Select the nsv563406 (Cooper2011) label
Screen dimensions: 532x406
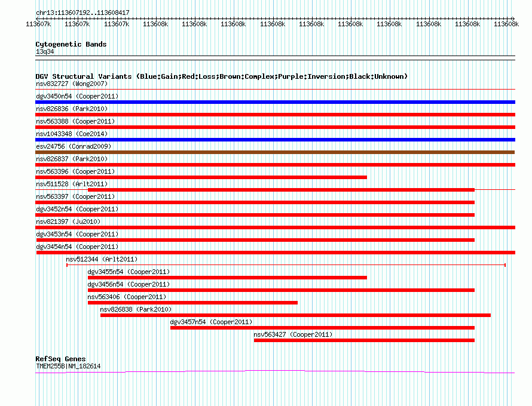point(127,297)
